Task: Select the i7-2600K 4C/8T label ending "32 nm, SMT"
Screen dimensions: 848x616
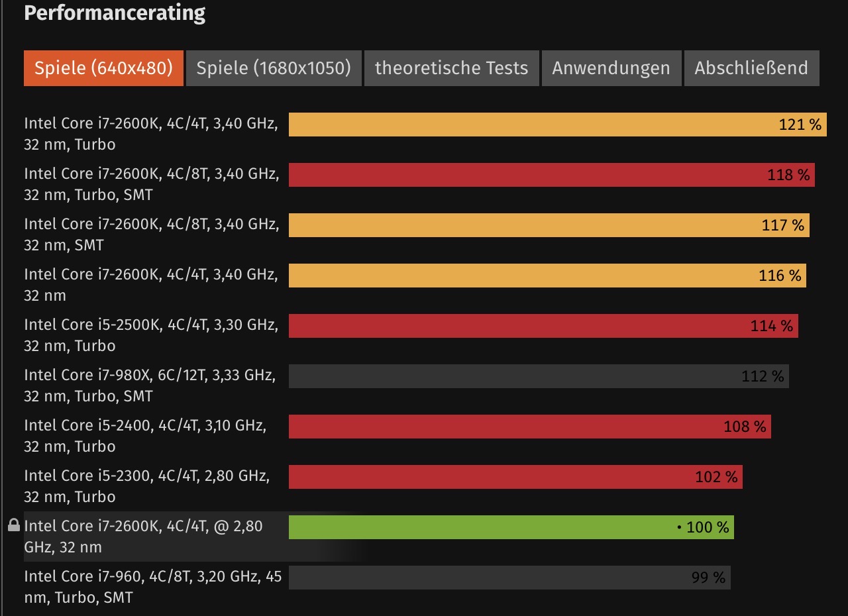Action: (152, 234)
